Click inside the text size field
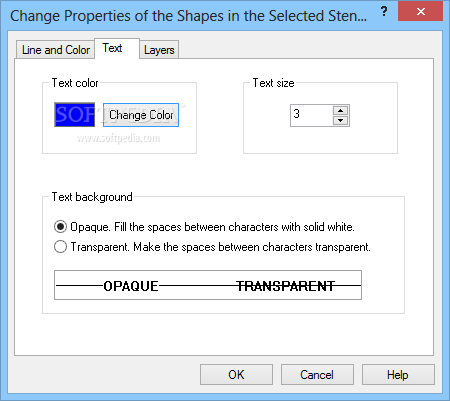Screen dimensions: 450x401 (312, 115)
